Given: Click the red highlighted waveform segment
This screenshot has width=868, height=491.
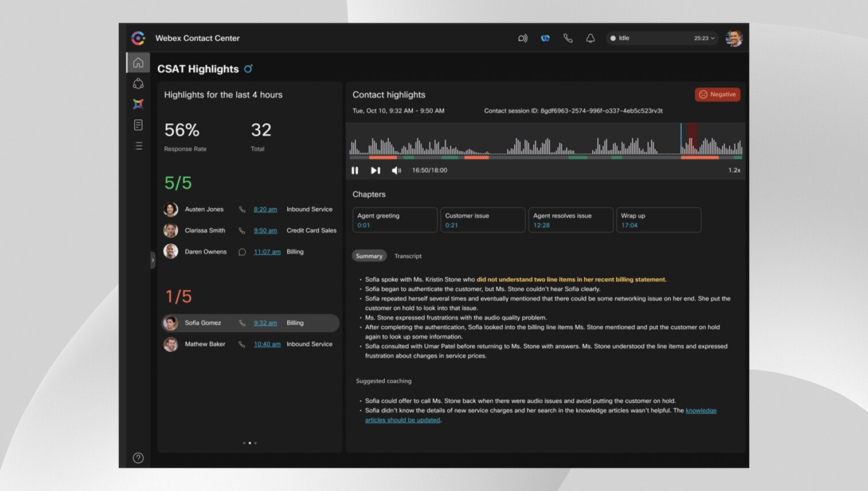Looking at the screenshot, I should [x=692, y=138].
